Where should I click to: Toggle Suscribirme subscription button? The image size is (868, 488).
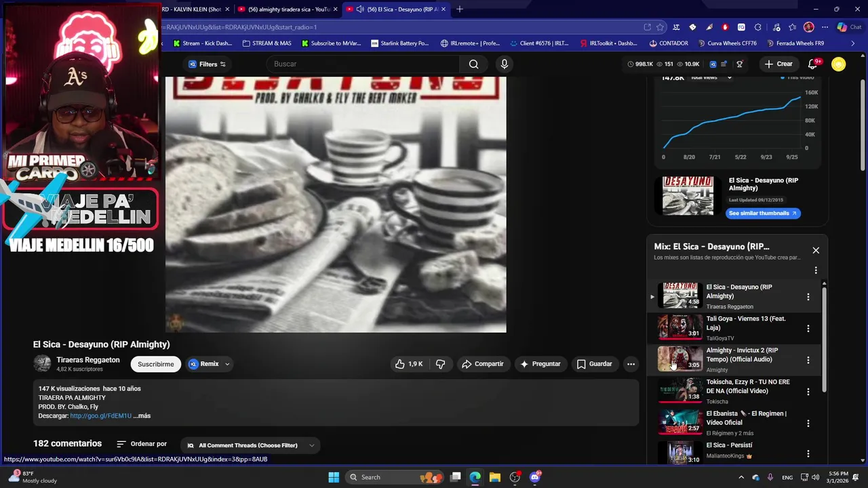tap(156, 364)
